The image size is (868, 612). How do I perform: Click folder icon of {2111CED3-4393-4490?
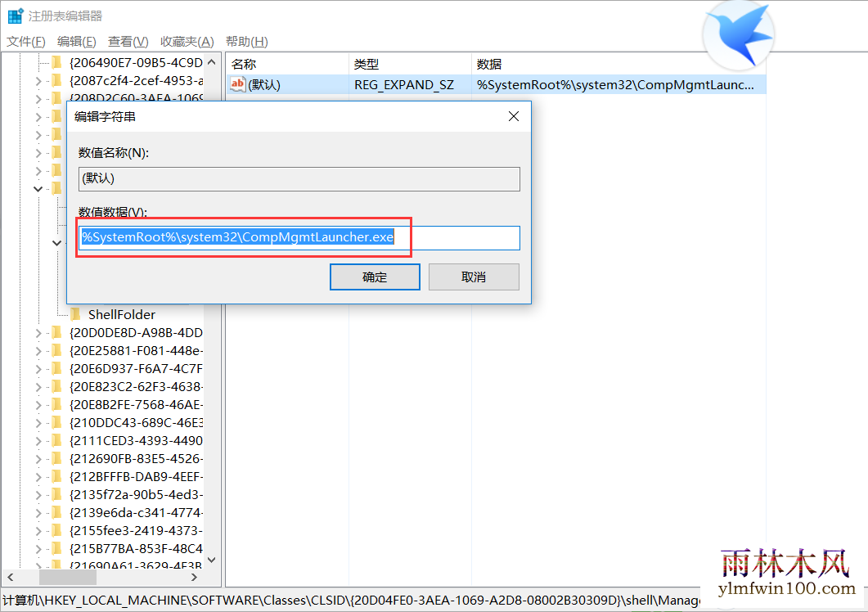coord(56,441)
